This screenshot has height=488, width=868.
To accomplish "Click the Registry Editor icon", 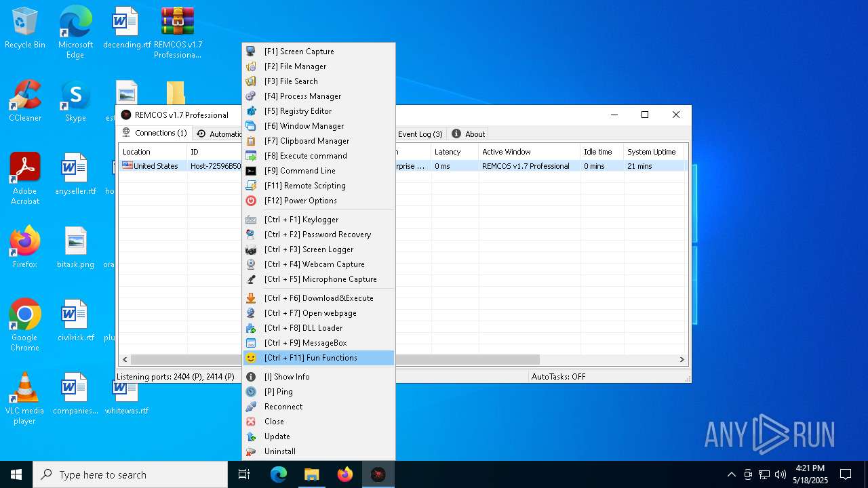I will click(x=251, y=111).
